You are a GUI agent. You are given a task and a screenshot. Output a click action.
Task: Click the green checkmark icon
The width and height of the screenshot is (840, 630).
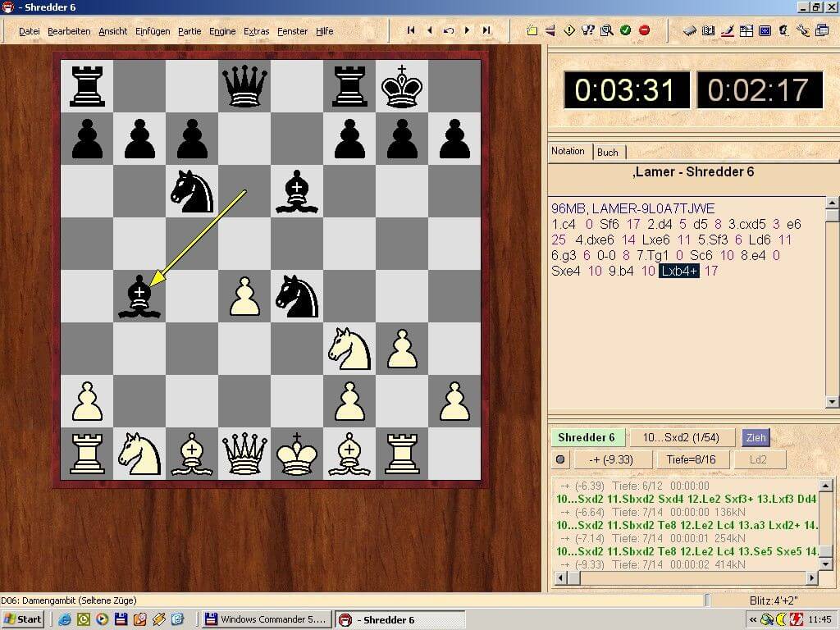625,30
